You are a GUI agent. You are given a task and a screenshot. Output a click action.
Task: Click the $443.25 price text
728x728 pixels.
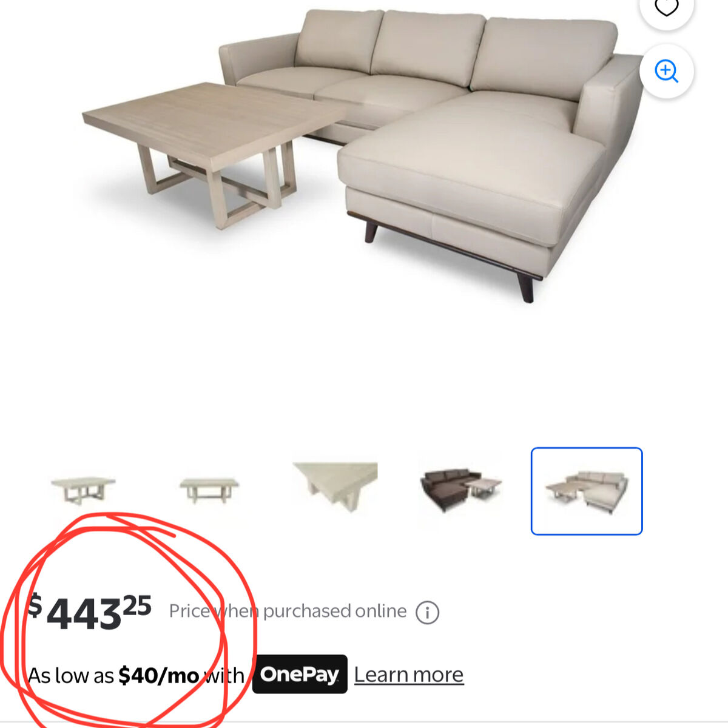90,612
